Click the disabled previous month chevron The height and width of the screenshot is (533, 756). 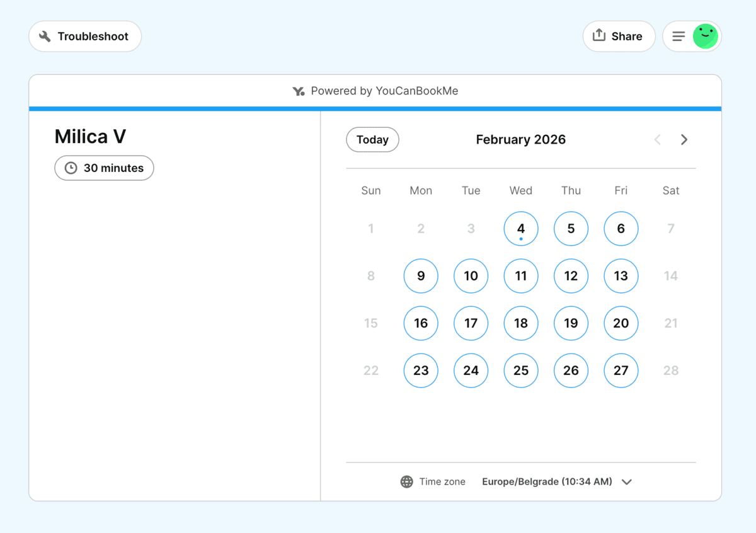657,139
